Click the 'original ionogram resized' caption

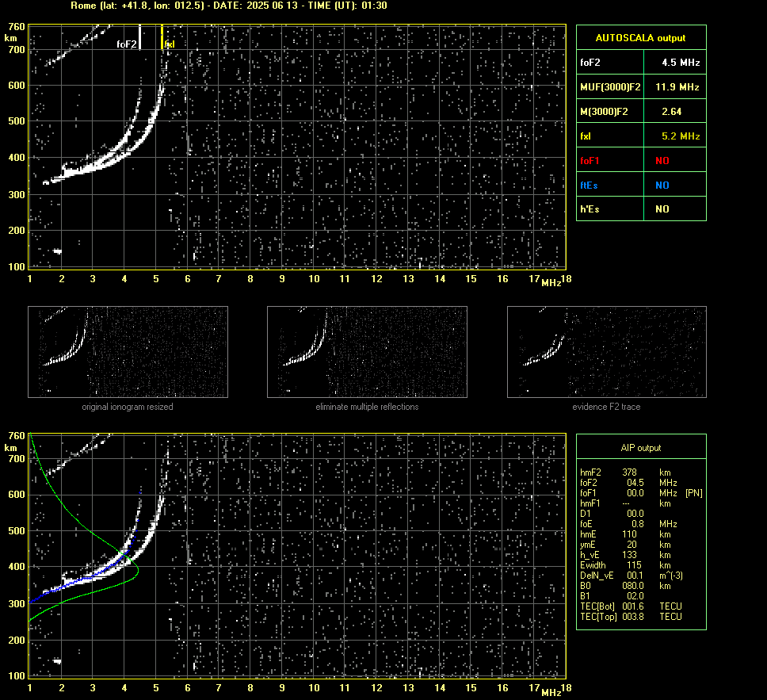128,407
